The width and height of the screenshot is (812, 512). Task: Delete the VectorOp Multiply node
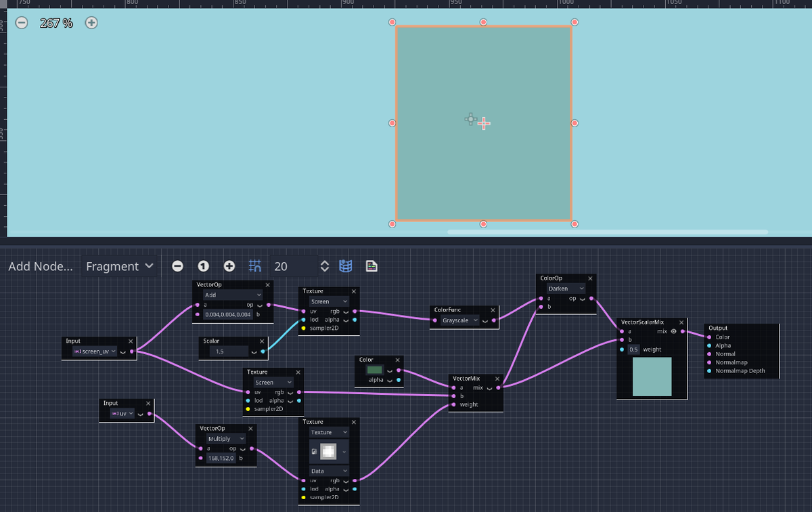click(x=251, y=429)
